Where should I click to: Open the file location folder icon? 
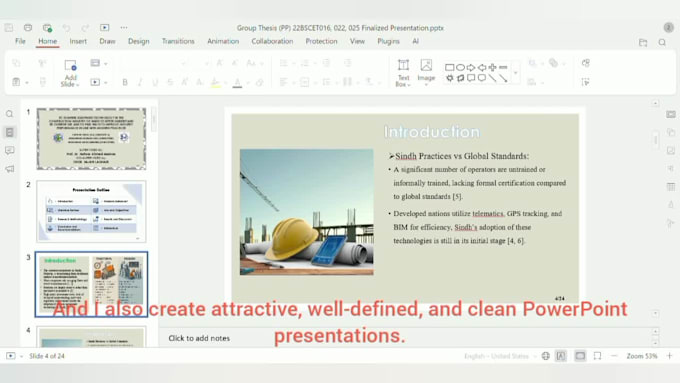coord(643,42)
